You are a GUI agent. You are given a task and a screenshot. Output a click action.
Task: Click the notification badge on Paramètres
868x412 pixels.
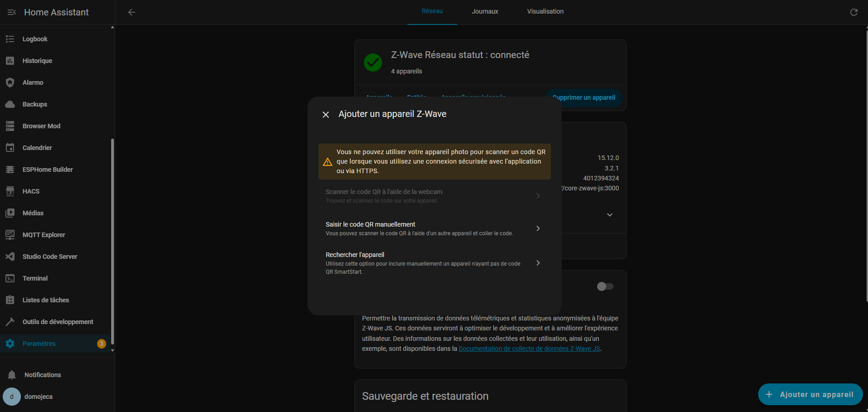point(102,344)
